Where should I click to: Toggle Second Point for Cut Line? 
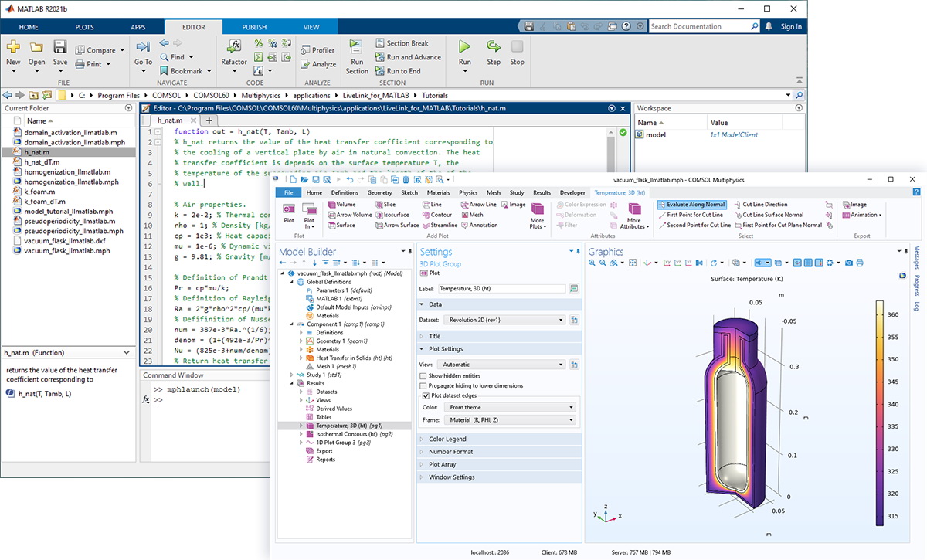(x=694, y=225)
